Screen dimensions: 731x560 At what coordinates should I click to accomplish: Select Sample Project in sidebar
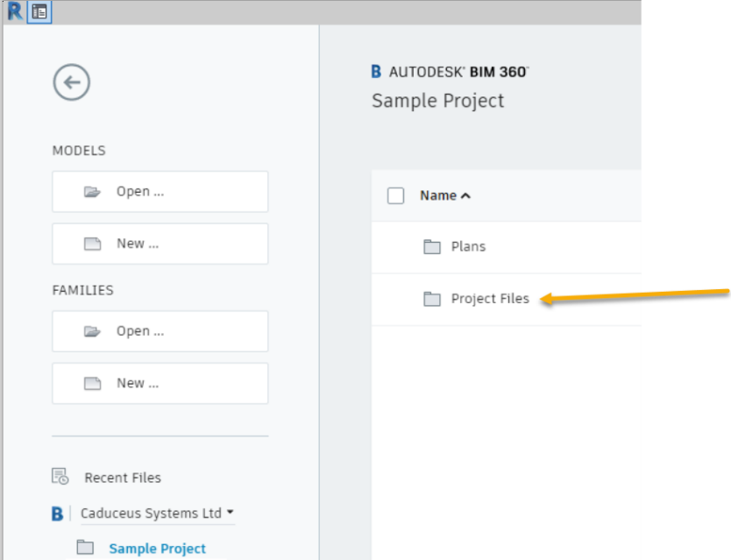157,549
